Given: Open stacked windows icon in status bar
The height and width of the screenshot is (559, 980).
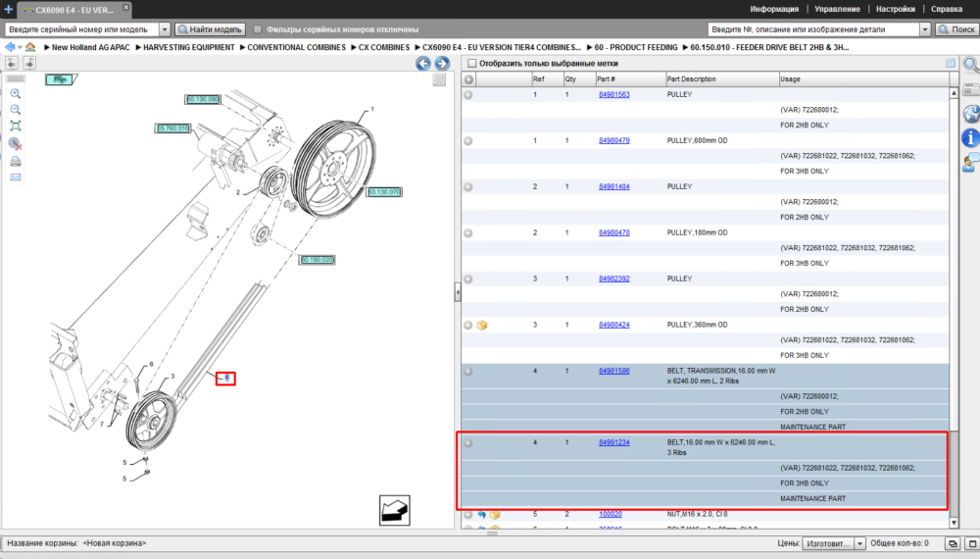Looking at the screenshot, I should coord(953,543).
